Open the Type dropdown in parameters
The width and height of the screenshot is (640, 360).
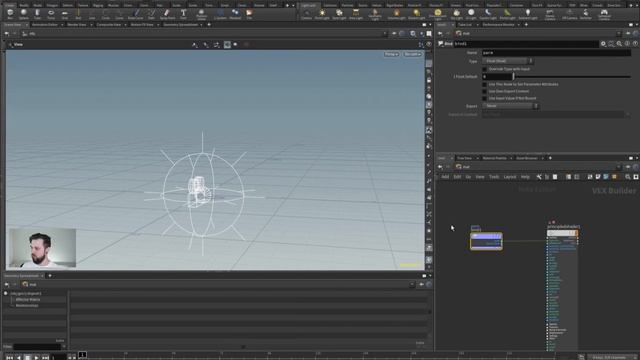pos(508,61)
